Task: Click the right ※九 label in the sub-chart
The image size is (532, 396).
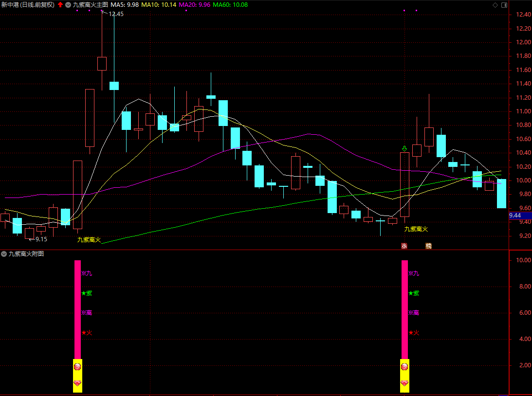Action: [414, 273]
